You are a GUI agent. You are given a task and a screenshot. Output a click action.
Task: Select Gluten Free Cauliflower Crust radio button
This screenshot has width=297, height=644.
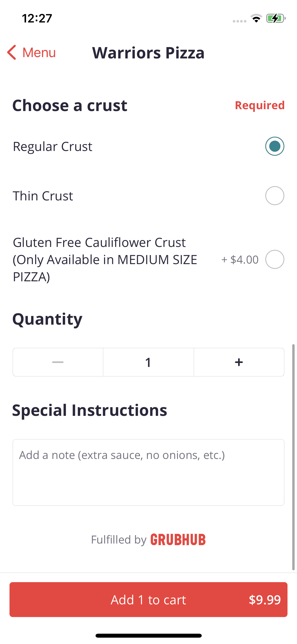[x=275, y=259]
